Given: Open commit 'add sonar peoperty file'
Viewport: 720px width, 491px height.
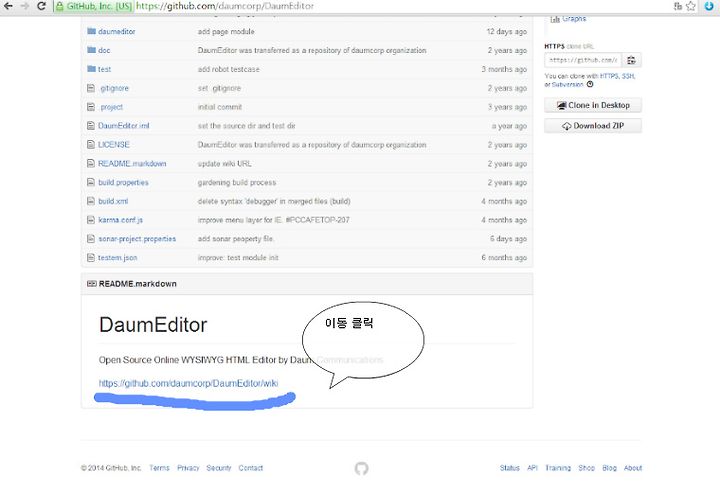Looking at the screenshot, I should (x=236, y=239).
